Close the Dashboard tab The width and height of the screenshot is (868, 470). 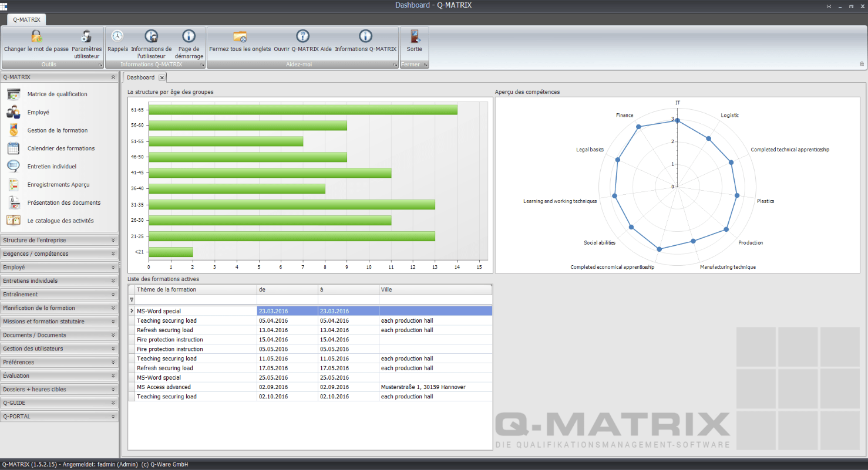[162, 77]
